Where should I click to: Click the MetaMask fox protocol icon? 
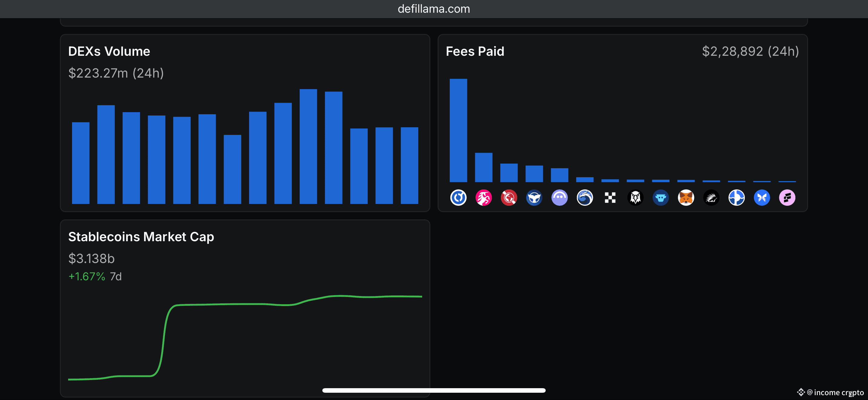click(686, 198)
